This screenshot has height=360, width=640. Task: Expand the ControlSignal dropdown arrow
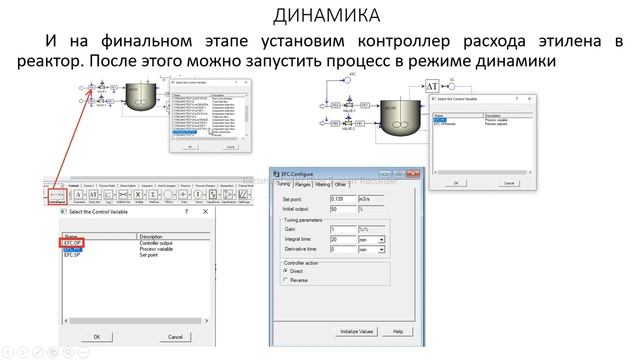coord(62,195)
